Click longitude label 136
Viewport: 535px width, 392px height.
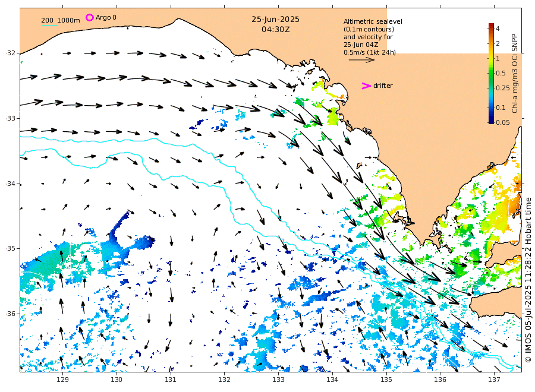click(x=440, y=380)
